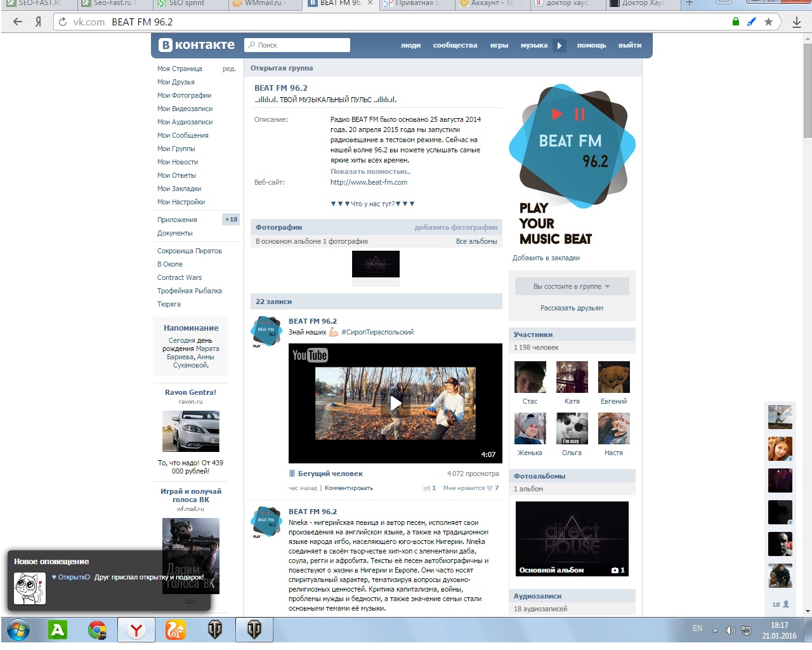This screenshot has height=650, width=812.
Task: Play the YouTube video Бегущий человек
Action: pyautogui.click(x=395, y=403)
